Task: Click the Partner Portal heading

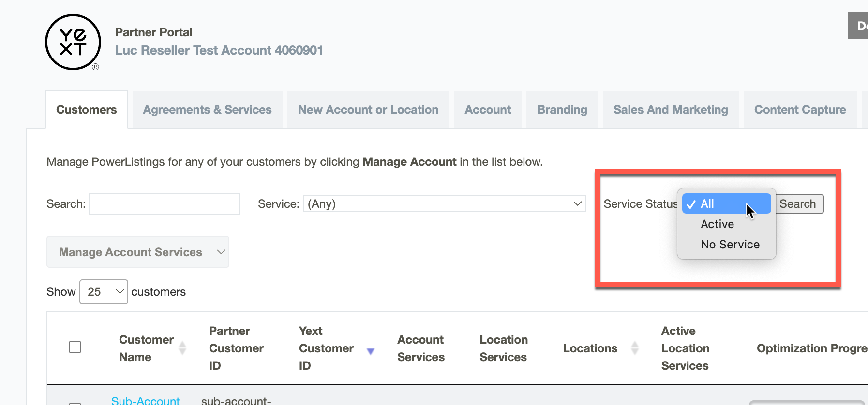Action: (x=154, y=32)
